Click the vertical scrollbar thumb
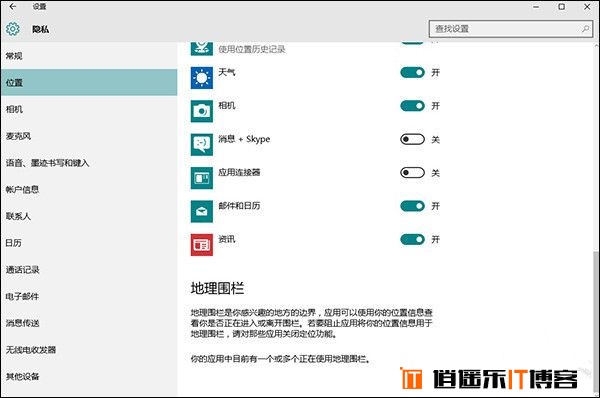600x398 pixels. point(595,322)
